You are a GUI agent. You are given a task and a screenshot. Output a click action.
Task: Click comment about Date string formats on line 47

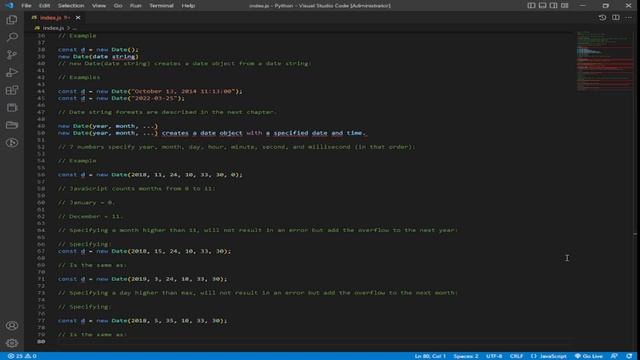(167, 112)
